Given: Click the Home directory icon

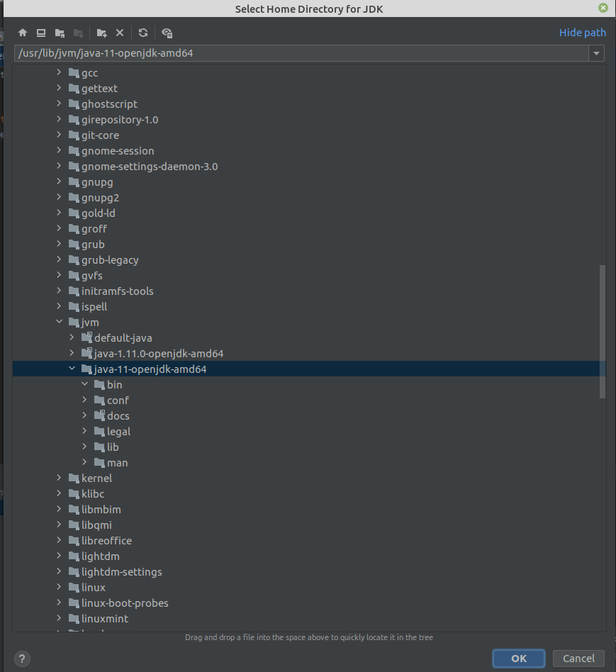Looking at the screenshot, I should tap(22, 33).
